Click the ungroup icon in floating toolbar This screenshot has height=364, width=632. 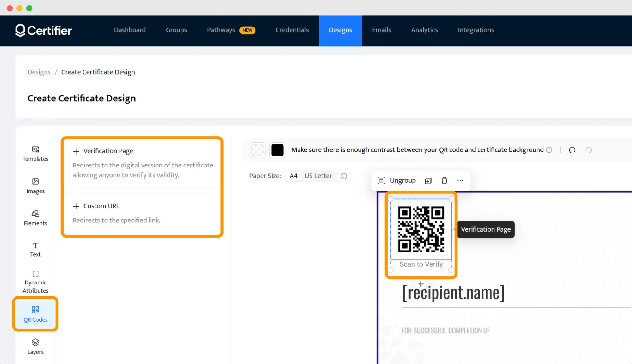[381, 180]
